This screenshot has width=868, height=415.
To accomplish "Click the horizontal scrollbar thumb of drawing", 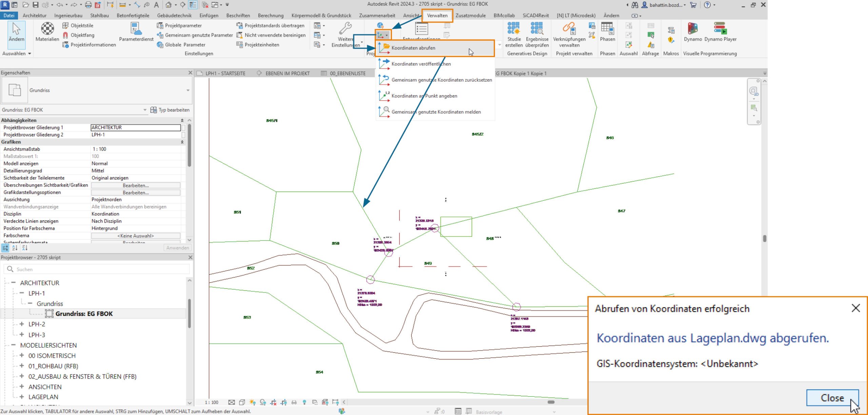I will tap(551, 402).
